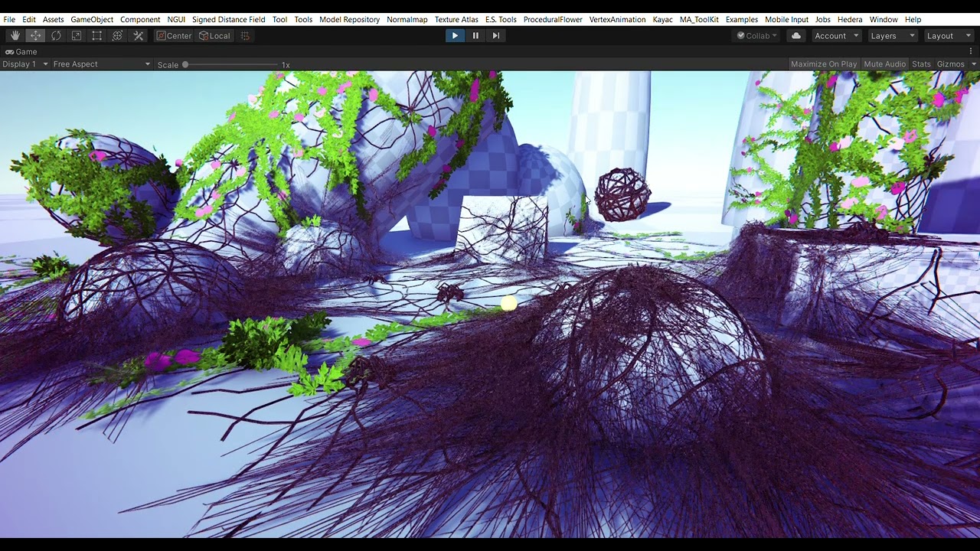Open the ProceduralFlower menu

point(553,19)
